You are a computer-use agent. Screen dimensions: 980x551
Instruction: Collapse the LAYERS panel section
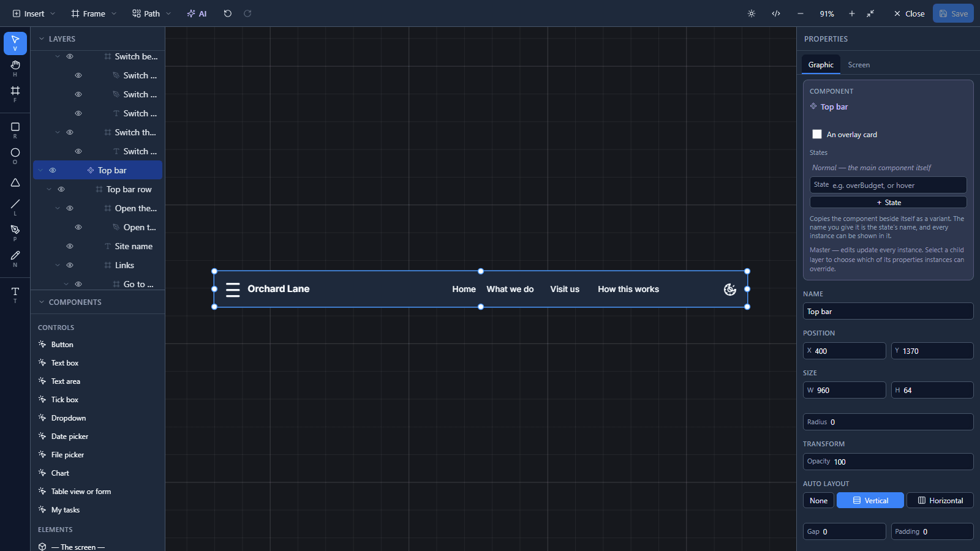(x=42, y=39)
